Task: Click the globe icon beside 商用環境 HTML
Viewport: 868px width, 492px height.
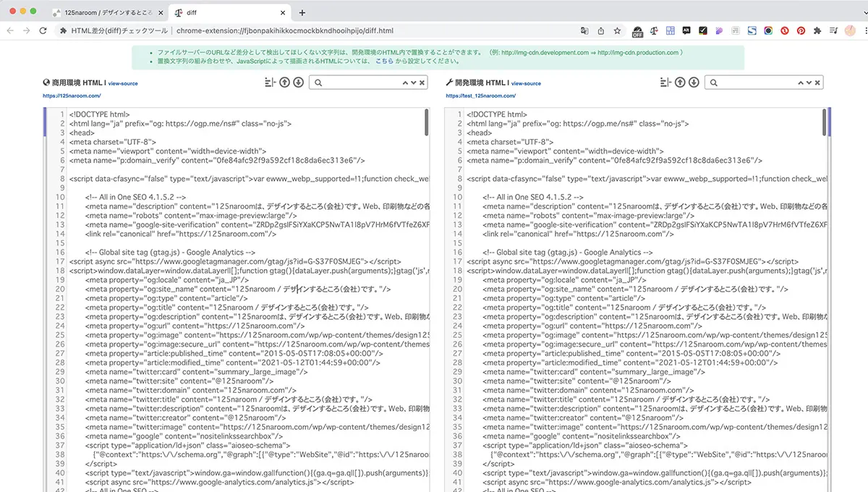Action: [47, 82]
